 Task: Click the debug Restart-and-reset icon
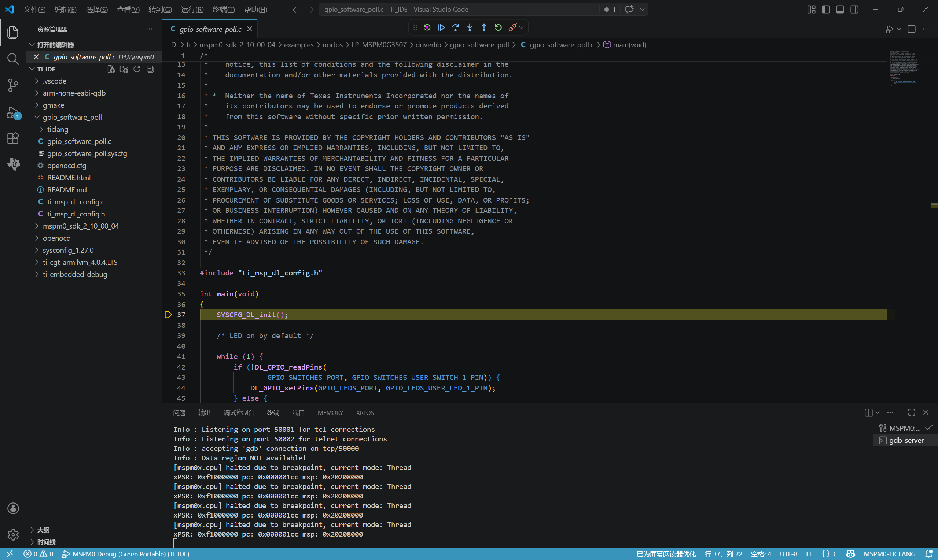coord(427,27)
